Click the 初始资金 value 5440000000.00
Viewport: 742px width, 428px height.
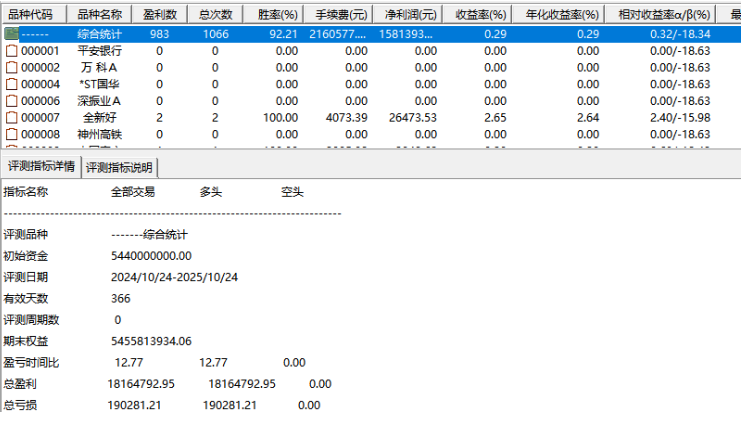pos(151,256)
